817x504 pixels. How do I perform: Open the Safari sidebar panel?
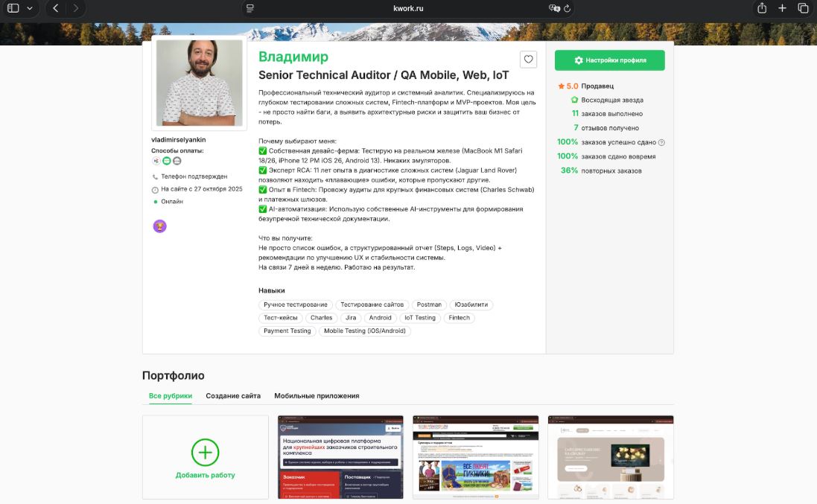click(13, 8)
